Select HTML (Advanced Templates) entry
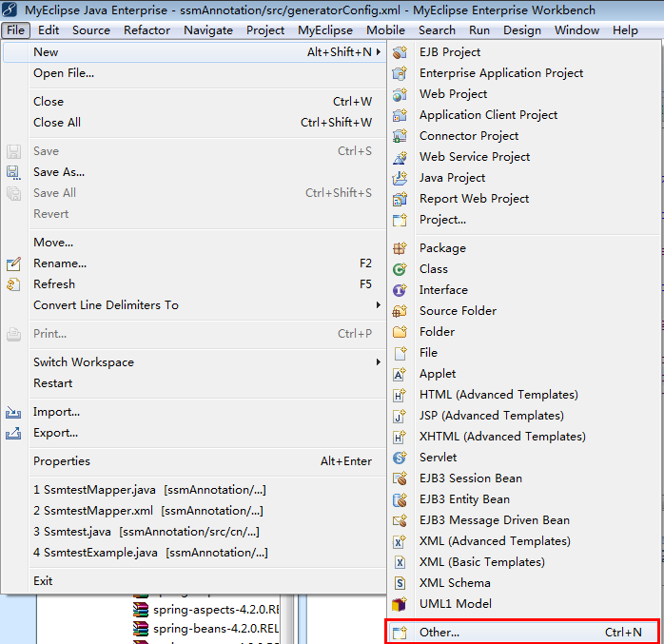 coord(524,395)
